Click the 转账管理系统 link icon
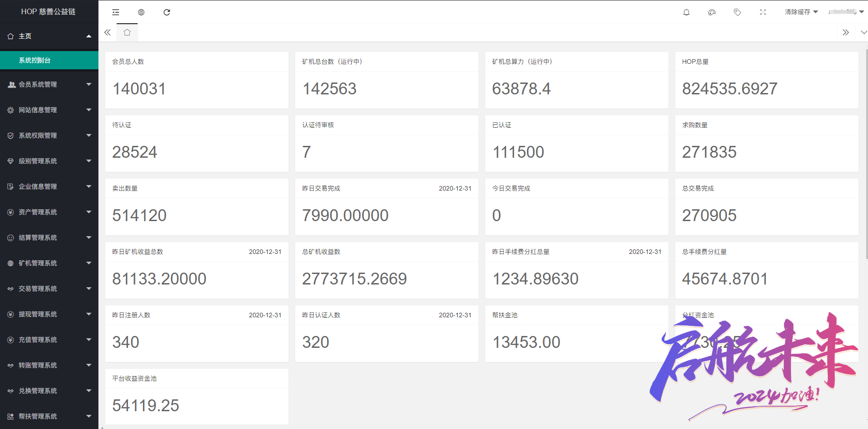This screenshot has height=429, width=868. point(10,365)
